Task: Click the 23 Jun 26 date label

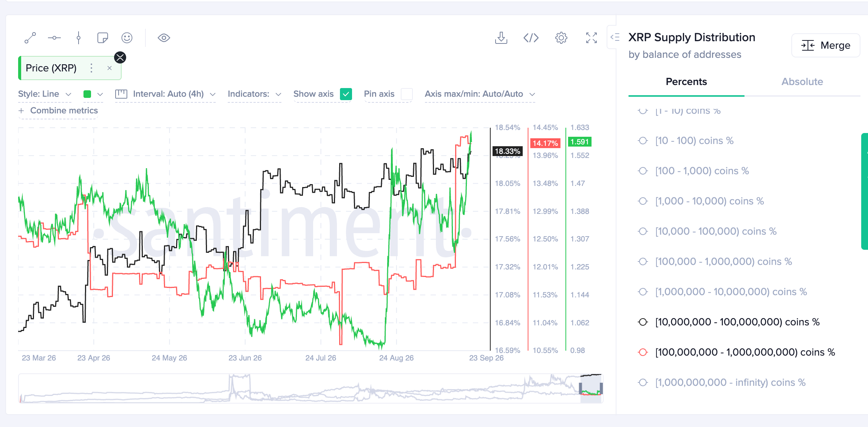Action: (x=245, y=358)
